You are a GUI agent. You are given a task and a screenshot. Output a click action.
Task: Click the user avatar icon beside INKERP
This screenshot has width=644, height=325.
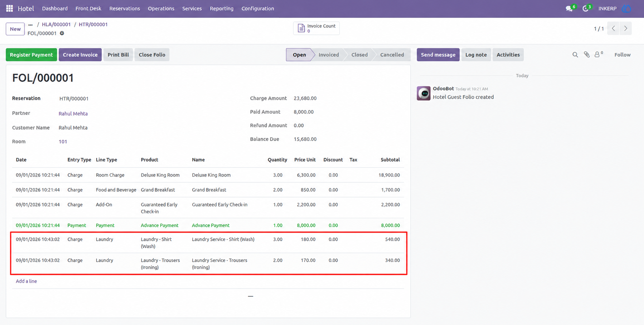point(627,8)
